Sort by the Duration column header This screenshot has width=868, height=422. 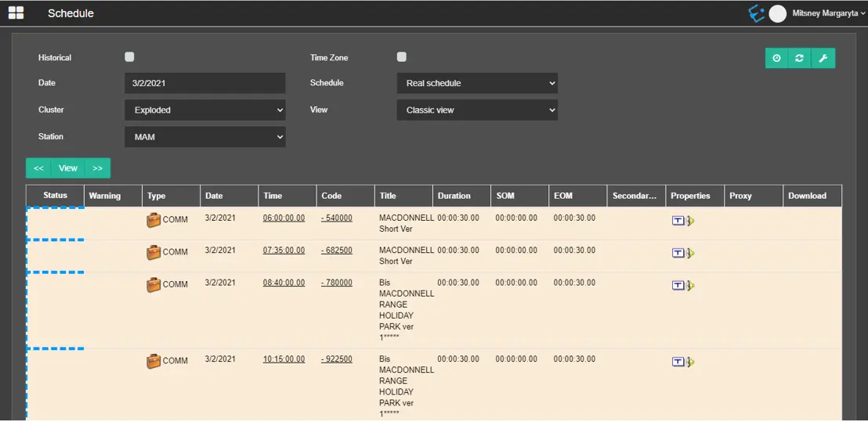point(454,196)
